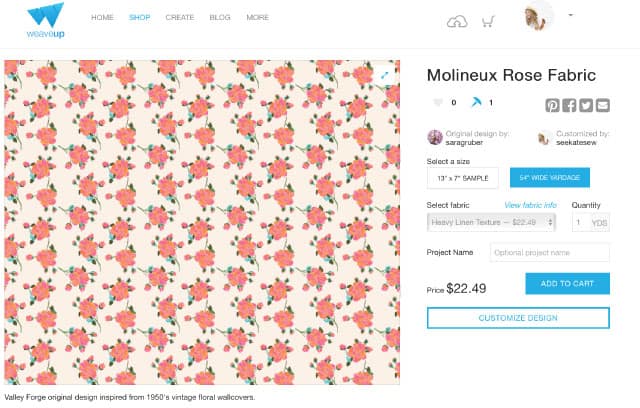Open the Create menu item
This screenshot has height=408, width=640.
180,18
